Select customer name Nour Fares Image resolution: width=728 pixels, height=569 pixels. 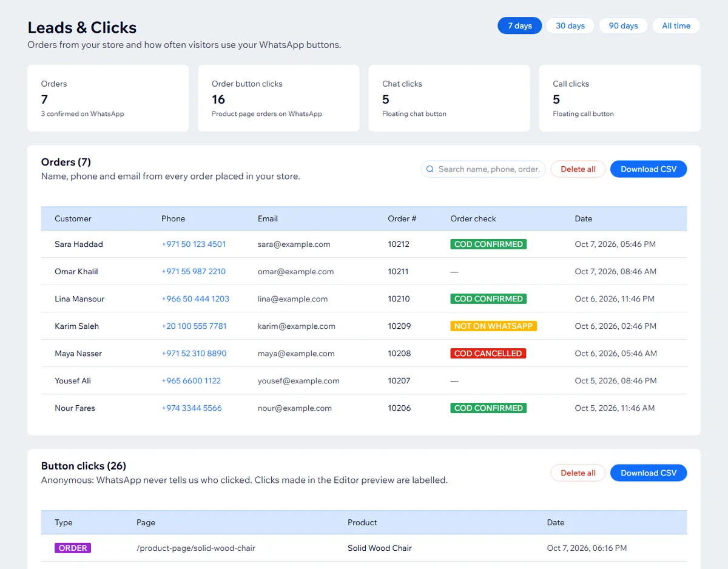[x=75, y=408]
